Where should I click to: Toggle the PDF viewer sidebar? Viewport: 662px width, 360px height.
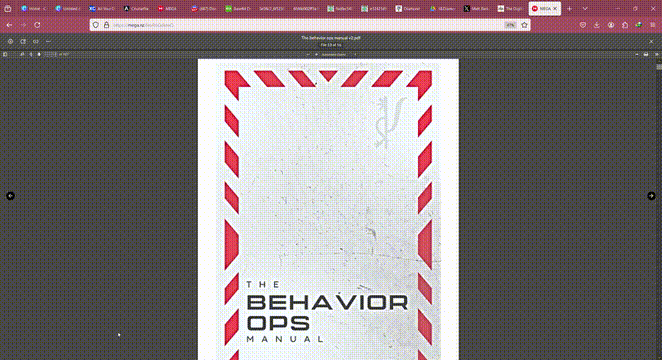pos(5,54)
